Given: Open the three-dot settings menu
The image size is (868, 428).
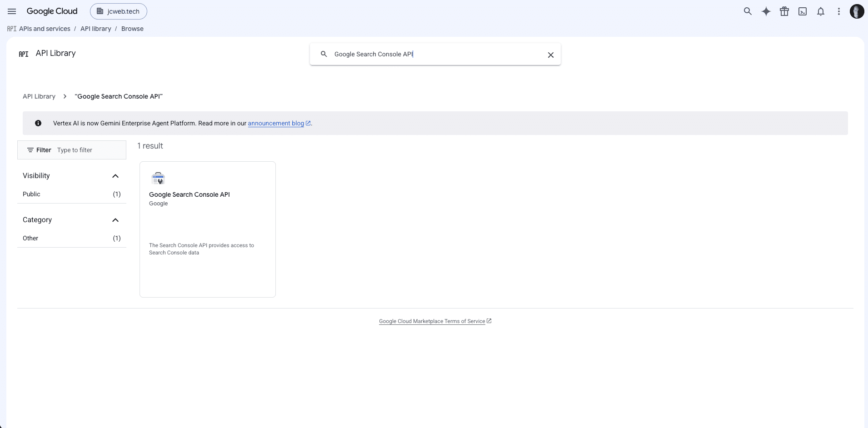Looking at the screenshot, I should [x=839, y=11].
